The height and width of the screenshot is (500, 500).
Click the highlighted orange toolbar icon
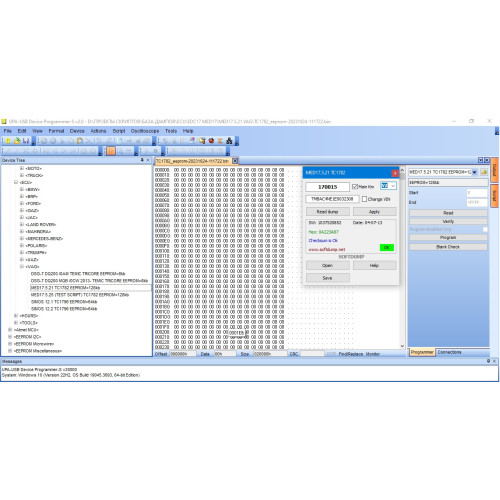click(111, 151)
